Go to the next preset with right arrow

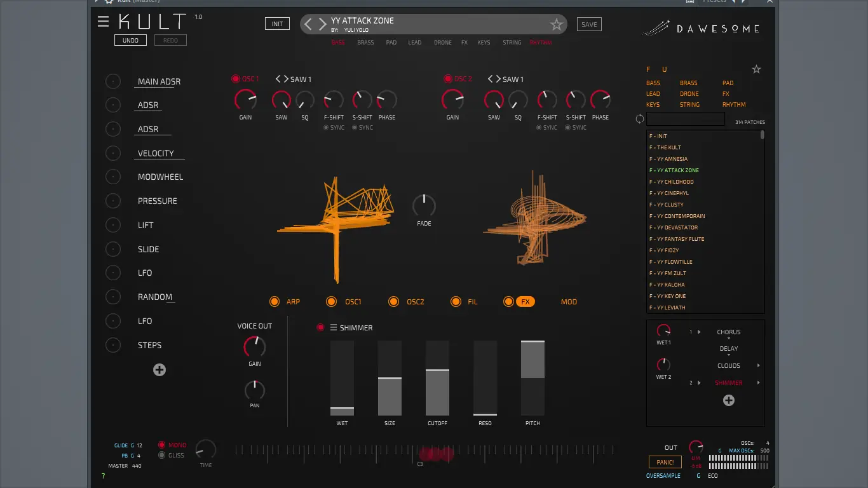point(322,24)
